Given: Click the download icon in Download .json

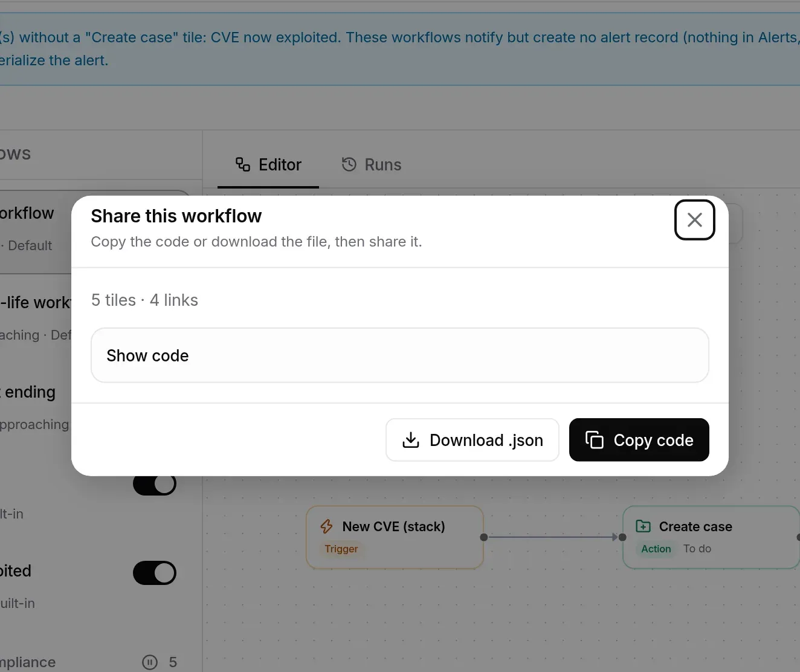Looking at the screenshot, I should [x=411, y=440].
